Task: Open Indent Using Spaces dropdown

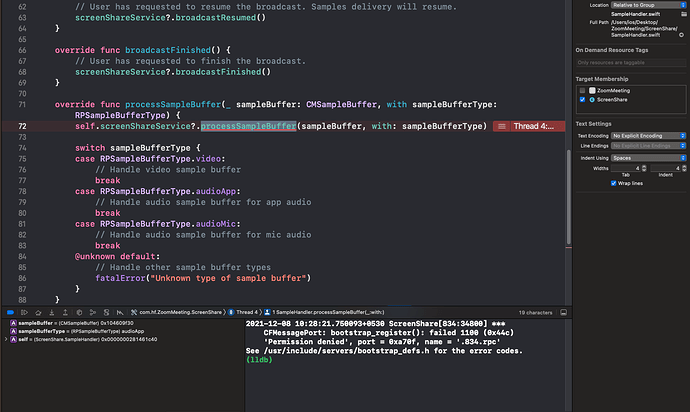Action: pyautogui.click(x=648, y=158)
